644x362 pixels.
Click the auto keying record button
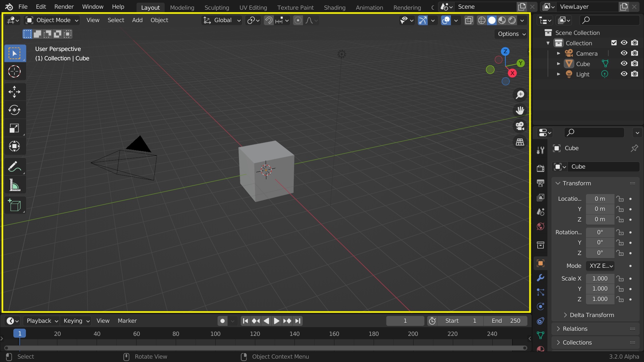tap(222, 321)
